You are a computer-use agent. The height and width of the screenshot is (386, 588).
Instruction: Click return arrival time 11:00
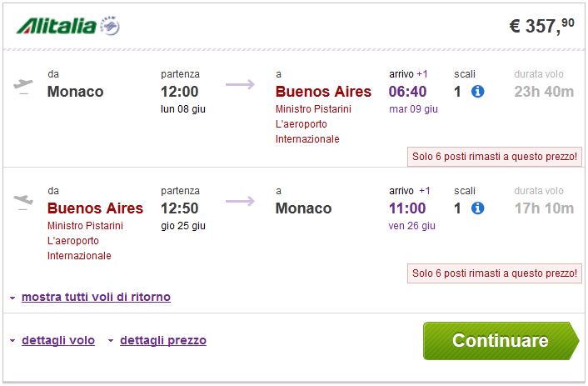click(x=407, y=208)
